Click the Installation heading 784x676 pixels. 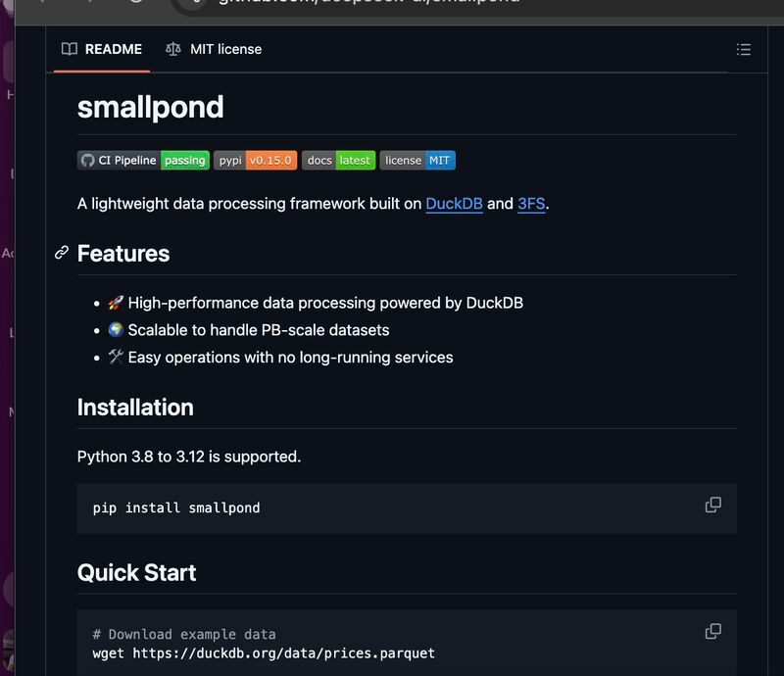pos(135,407)
